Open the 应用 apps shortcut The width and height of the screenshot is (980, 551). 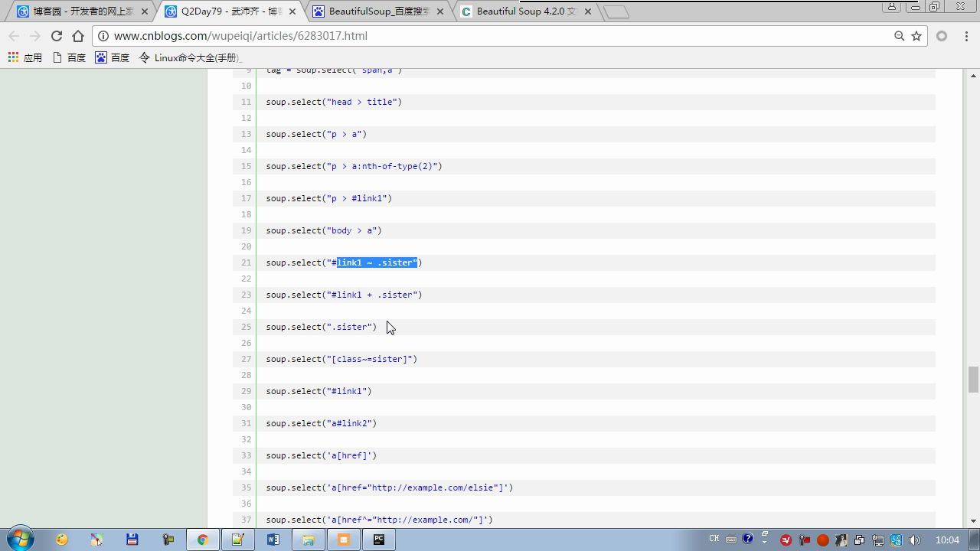point(24,57)
